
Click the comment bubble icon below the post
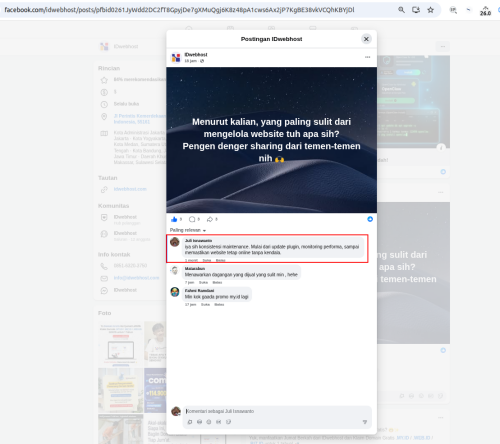coord(192,219)
